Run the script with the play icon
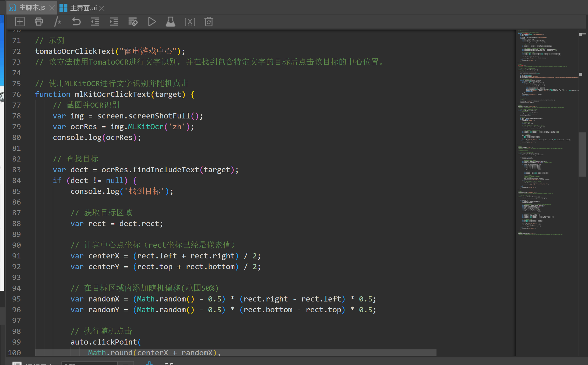The width and height of the screenshot is (588, 365). [x=152, y=22]
